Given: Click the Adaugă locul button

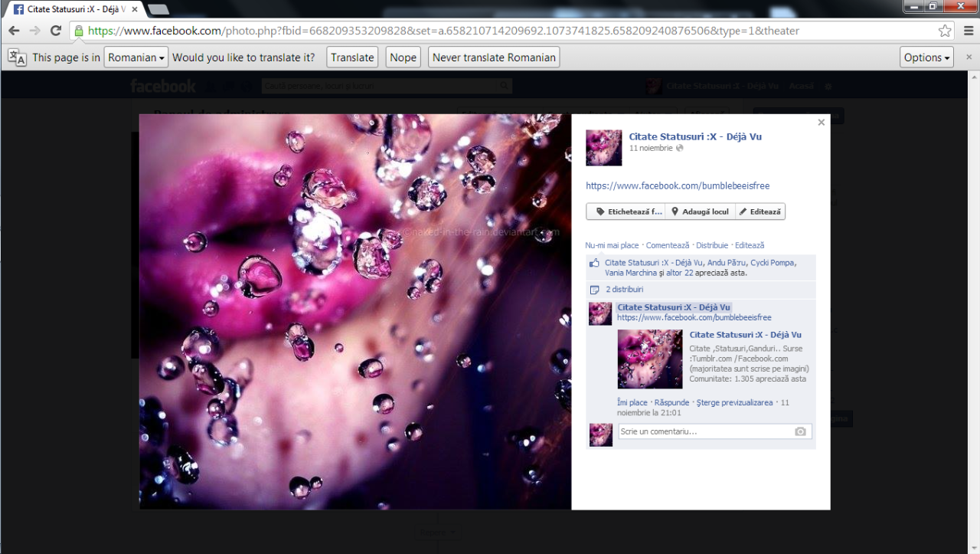Looking at the screenshot, I should point(700,211).
